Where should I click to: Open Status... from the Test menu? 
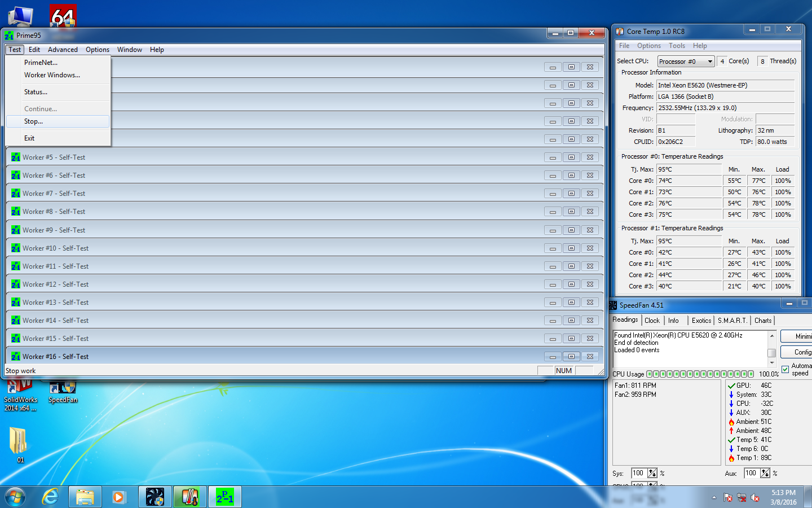(58, 92)
